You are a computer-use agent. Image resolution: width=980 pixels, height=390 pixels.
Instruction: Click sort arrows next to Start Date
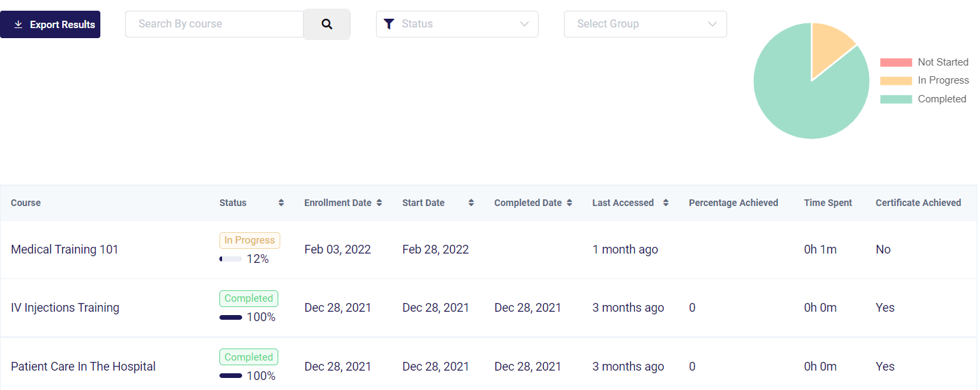471,203
